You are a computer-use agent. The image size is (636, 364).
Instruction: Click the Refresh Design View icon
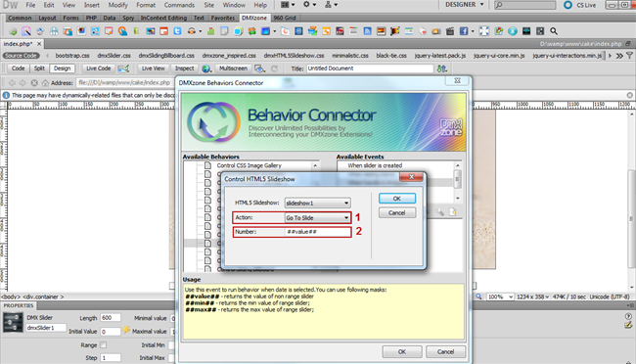[x=275, y=68]
